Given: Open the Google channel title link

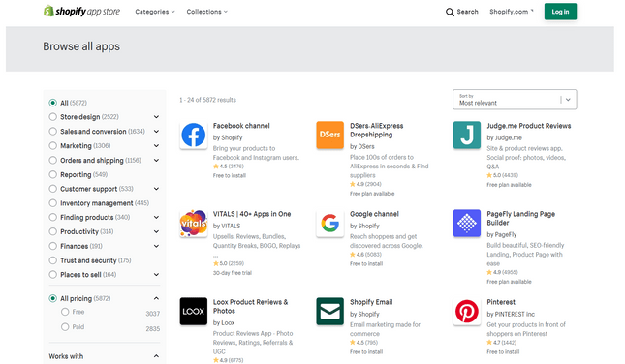Looking at the screenshot, I should [x=374, y=214].
